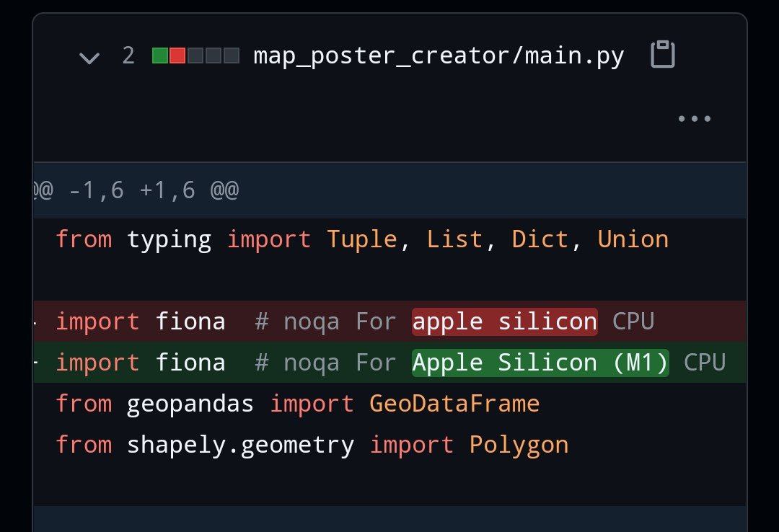
Task: Click "shapely.geometry" module name
Action: [x=241, y=445]
